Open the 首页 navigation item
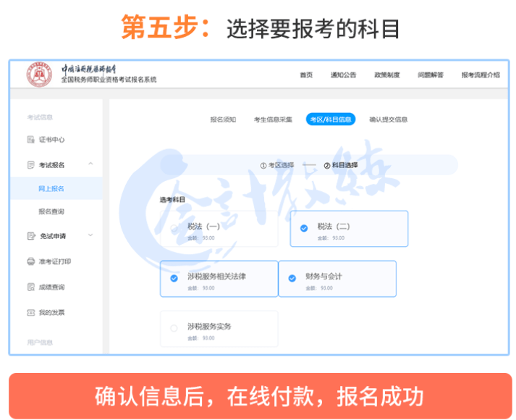516x420 pixels. 306,75
